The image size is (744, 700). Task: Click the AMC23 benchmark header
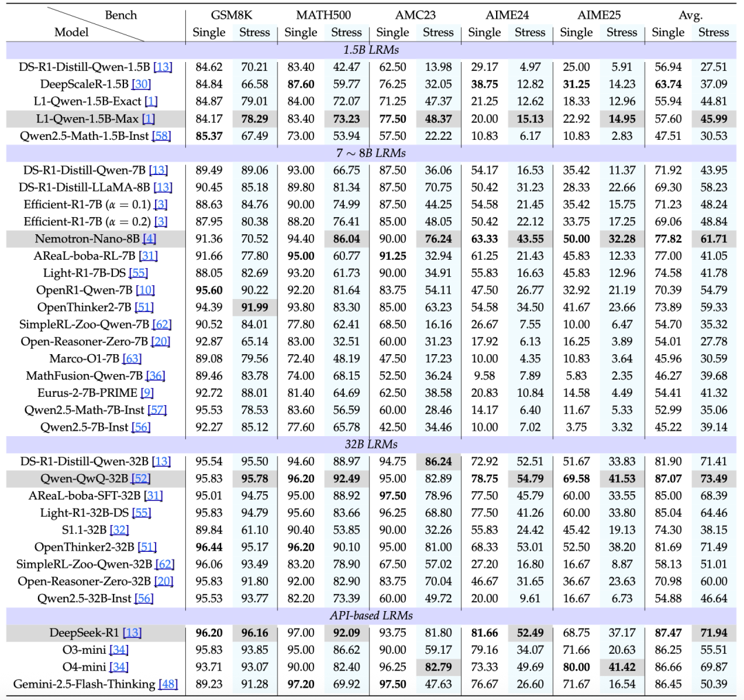[x=415, y=15]
